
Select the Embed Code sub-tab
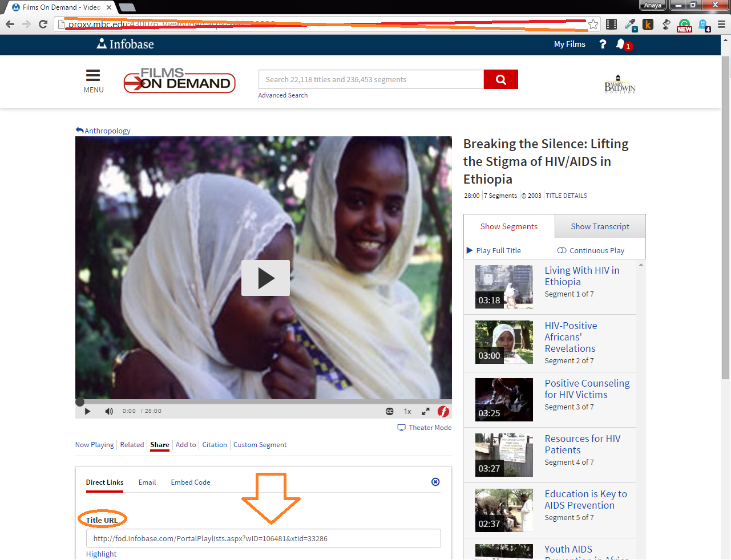[191, 482]
